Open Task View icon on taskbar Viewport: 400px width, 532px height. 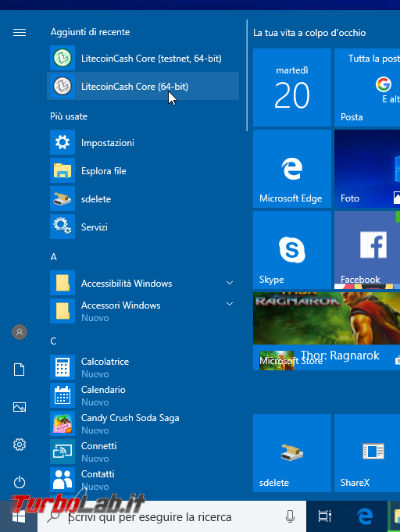325,516
